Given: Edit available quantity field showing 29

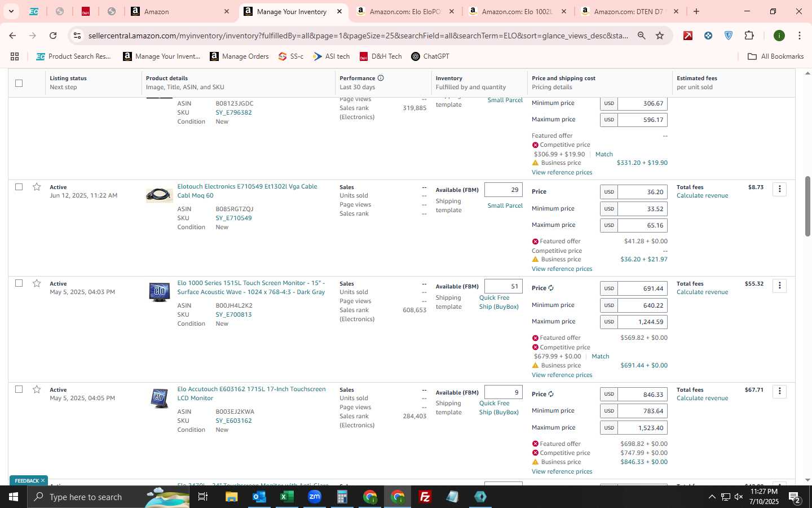Looking at the screenshot, I should tap(503, 190).
